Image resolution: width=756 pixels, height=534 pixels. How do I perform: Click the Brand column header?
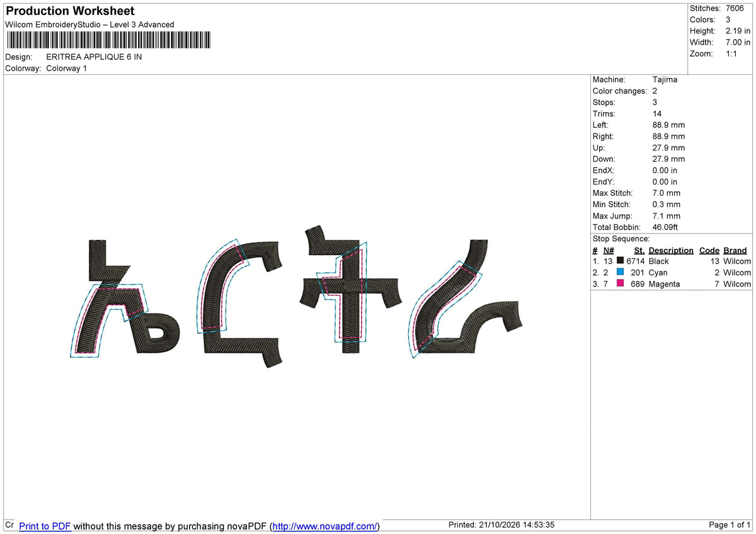click(735, 250)
